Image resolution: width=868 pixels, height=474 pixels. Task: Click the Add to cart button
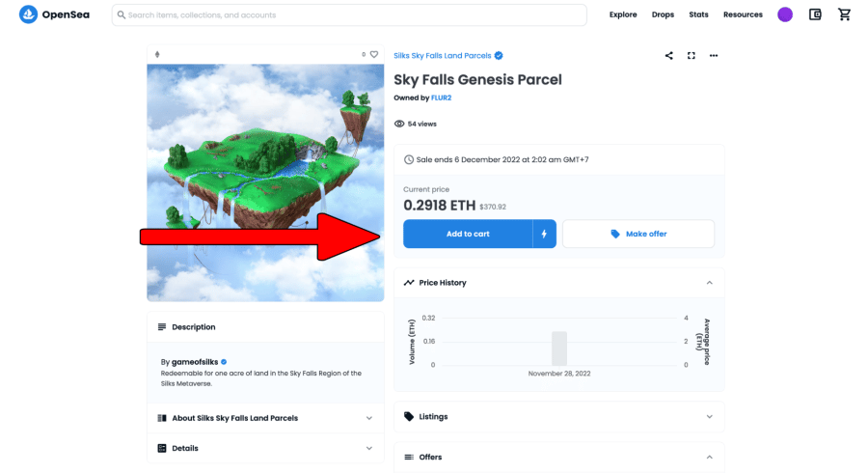[x=468, y=234]
